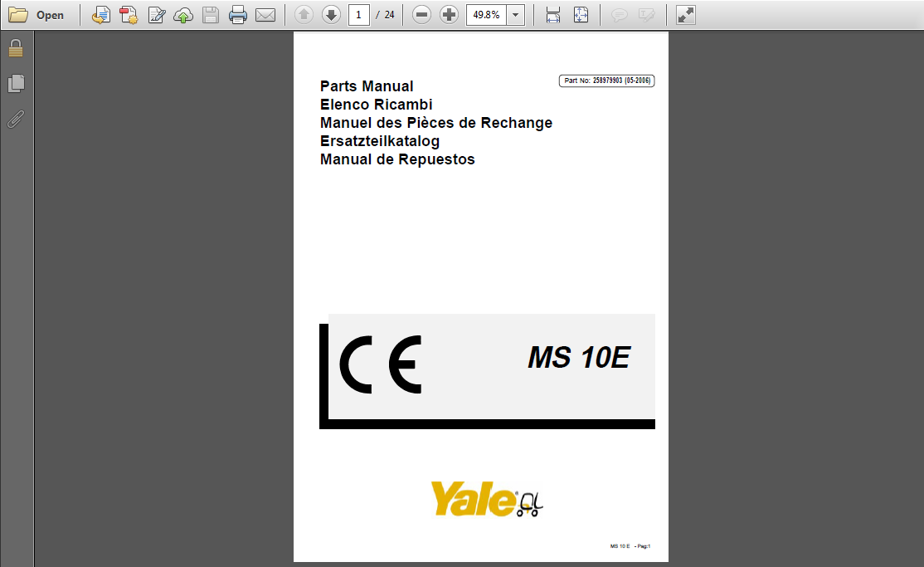Click the Part No: 258979903 label box
Screen dimensions: 924x567
coord(607,81)
